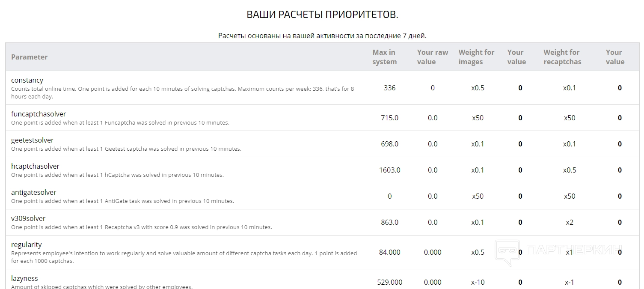Screen dimensions: 644x289
Task: Select the regularity parameter name
Action: pos(26,244)
